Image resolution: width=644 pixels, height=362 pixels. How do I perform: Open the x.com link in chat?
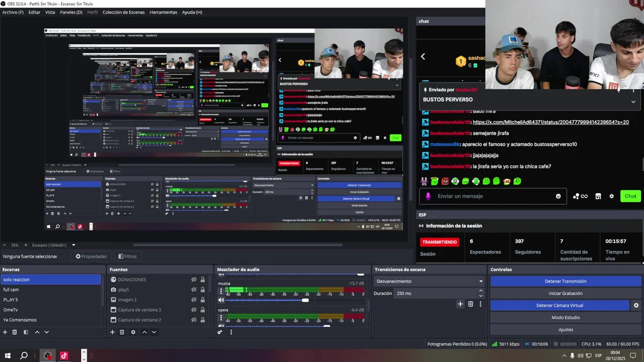(x=550, y=122)
